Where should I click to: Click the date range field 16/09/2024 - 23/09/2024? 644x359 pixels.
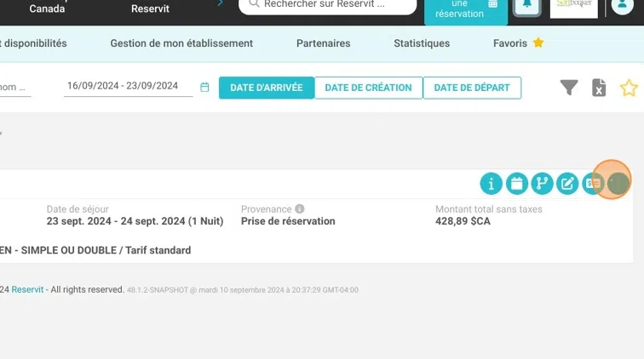(128, 86)
